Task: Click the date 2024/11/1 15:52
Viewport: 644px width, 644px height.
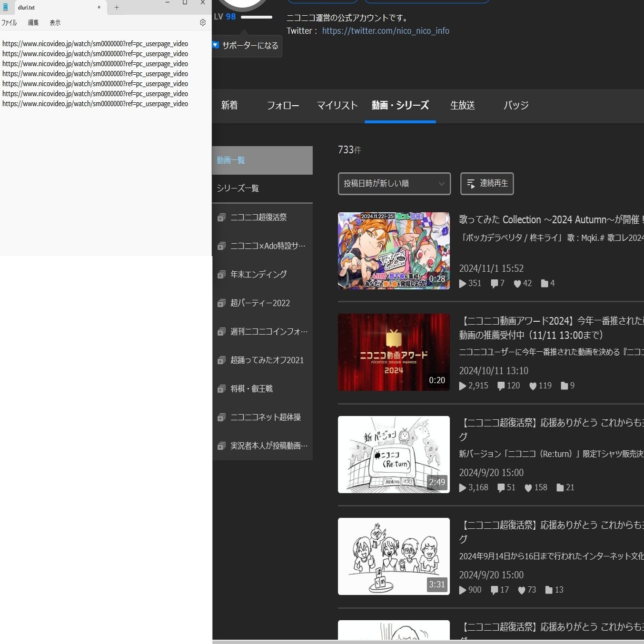Action: pos(491,268)
